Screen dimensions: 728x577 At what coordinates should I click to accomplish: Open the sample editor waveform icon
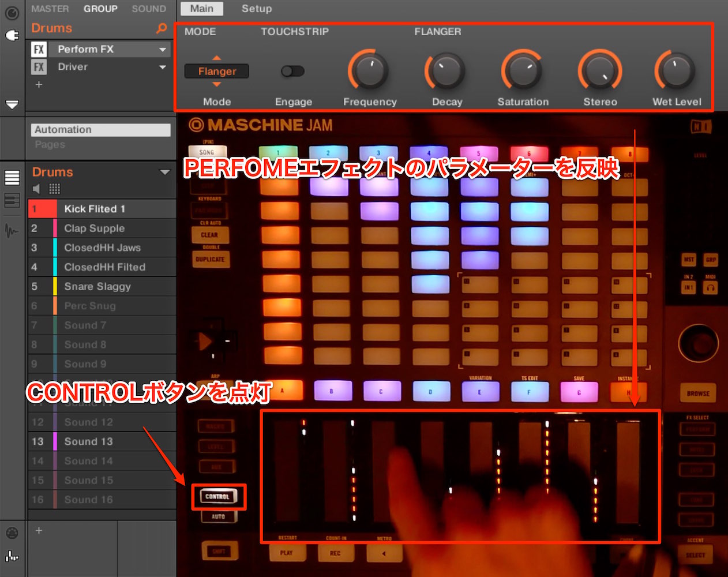pos(12,231)
